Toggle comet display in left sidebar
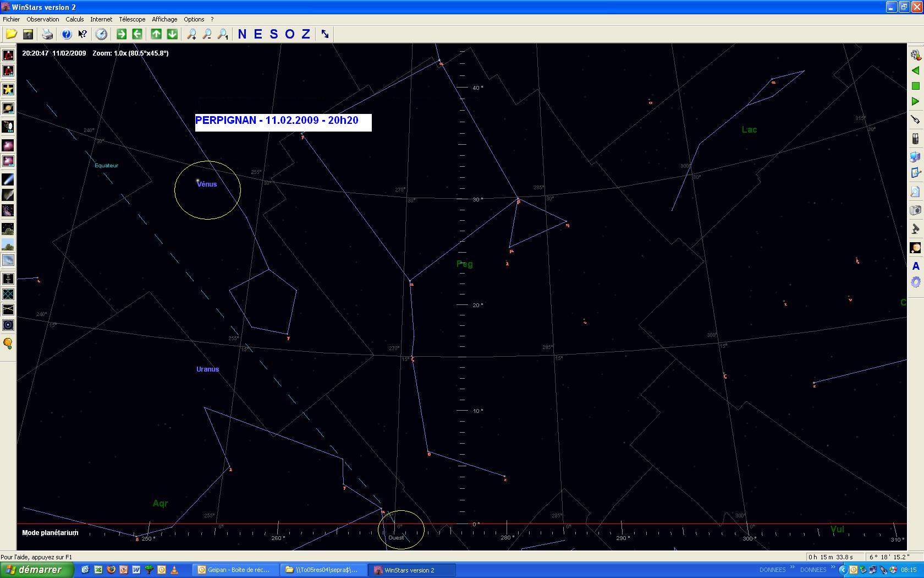This screenshot has height=578, width=924. [x=8, y=180]
